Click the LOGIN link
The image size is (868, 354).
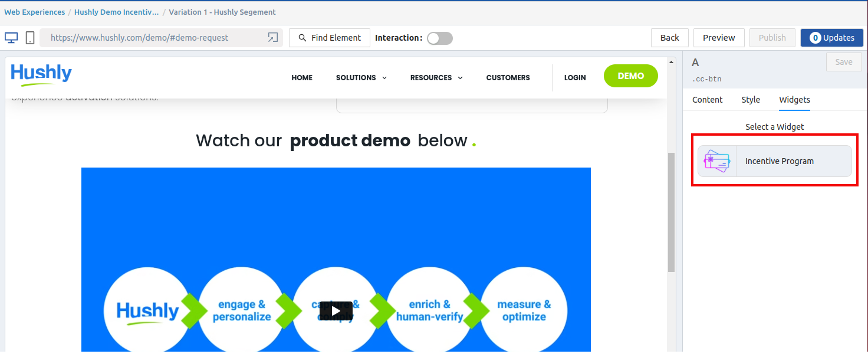[575, 78]
